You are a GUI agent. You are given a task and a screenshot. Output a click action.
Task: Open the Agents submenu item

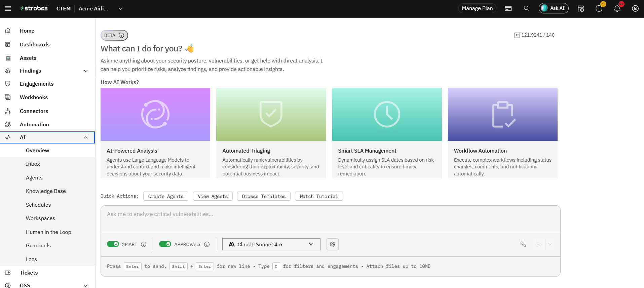pyautogui.click(x=34, y=177)
